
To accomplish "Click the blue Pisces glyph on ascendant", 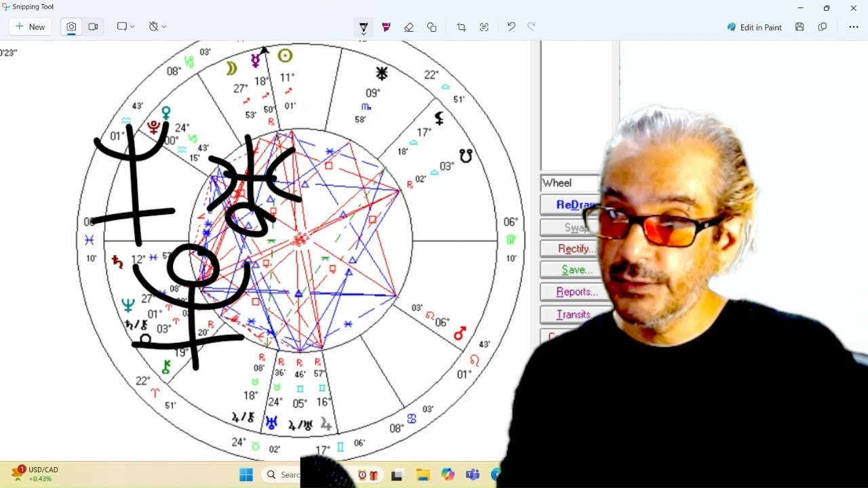I will pyautogui.click(x=89, y=240).
